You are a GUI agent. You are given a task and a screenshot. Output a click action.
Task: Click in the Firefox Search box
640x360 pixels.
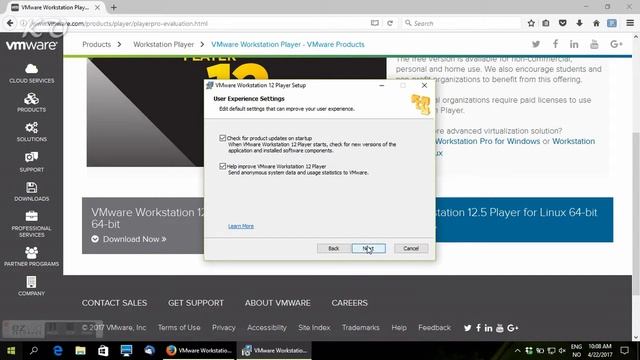pos(461,23)
